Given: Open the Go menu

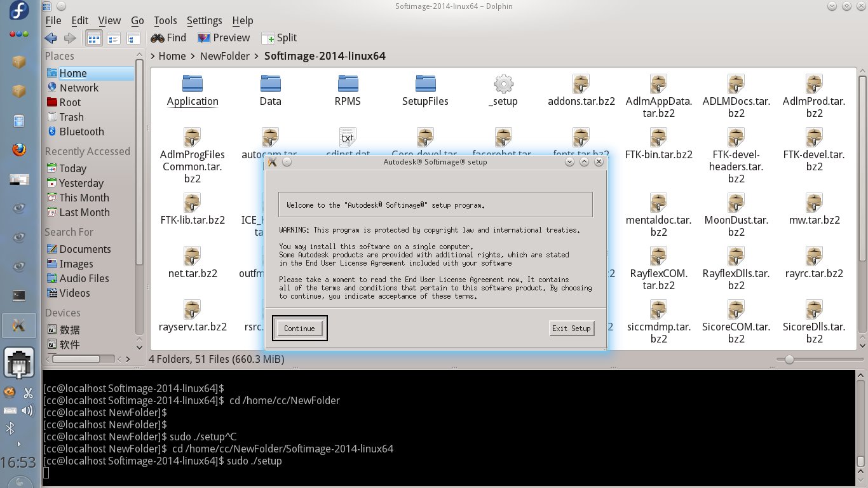Looking at the screenshot, I should coord(137,20).
